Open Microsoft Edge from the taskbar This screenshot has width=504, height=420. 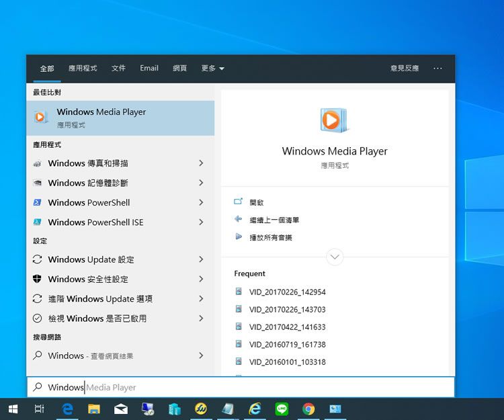(67, 409)
